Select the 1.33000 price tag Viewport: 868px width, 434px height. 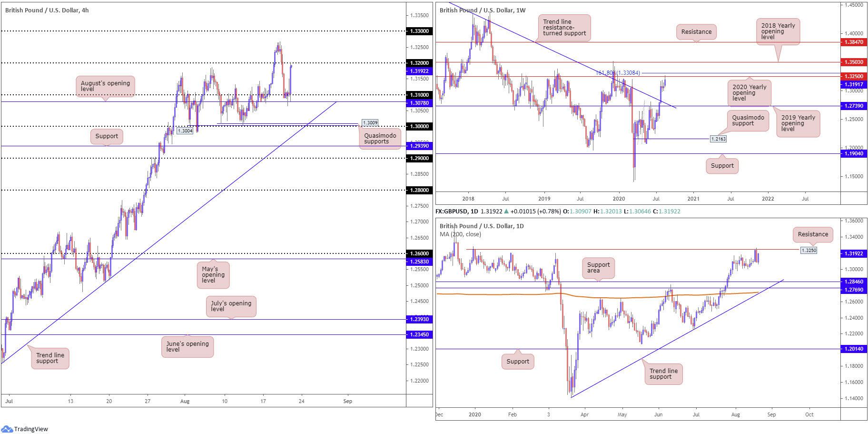[x=419, y=31]
